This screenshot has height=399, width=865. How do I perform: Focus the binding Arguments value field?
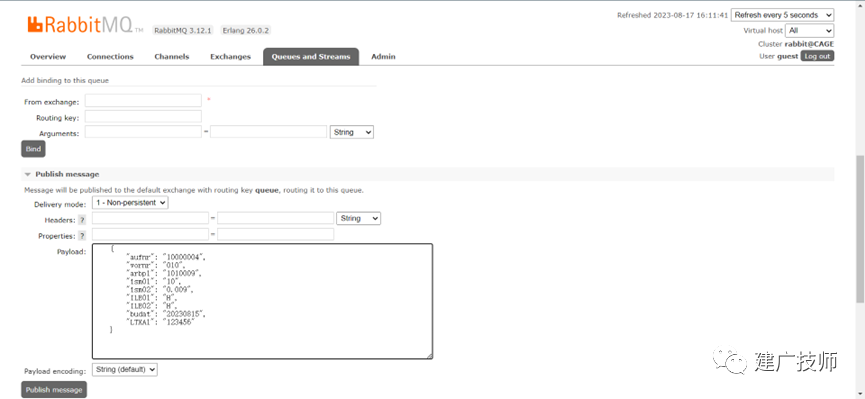pos(269,132)
